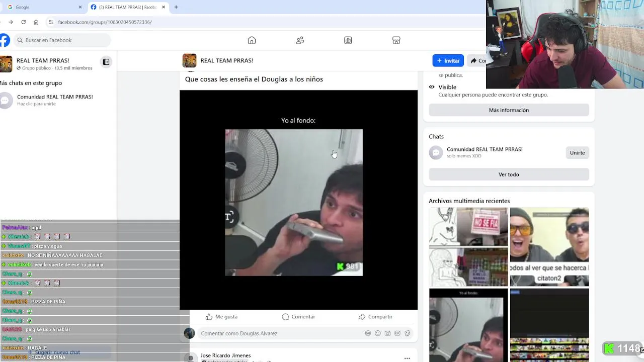Click the site info icon in address bar
The width and height of the screenshot is (644, 362).
(51, 22)
